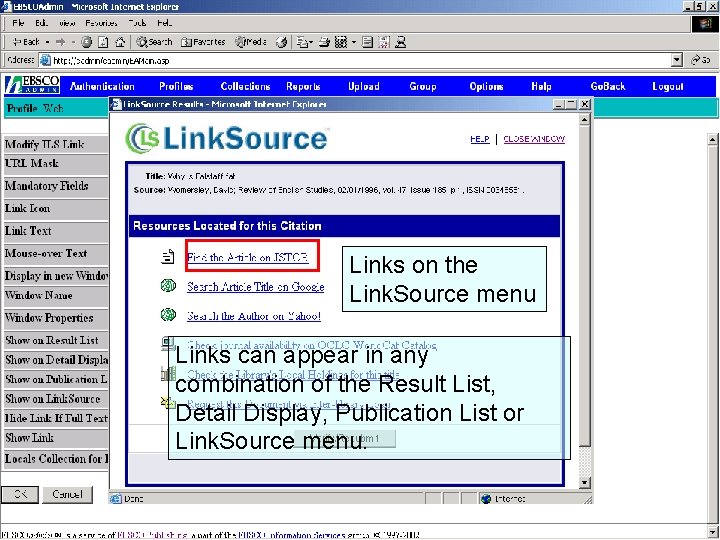720x540 pixels.
Task: Click the Forward arrow in IE toolbar
Action: click(x=60, y=42)
